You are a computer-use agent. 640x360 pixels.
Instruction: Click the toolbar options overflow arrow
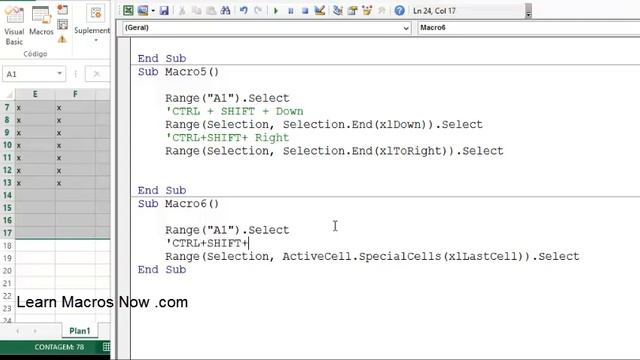(528, 11)
